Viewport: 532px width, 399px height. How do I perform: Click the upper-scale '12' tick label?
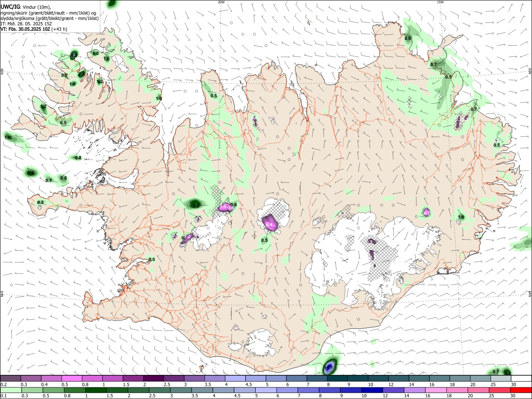[x=391, y=384]
